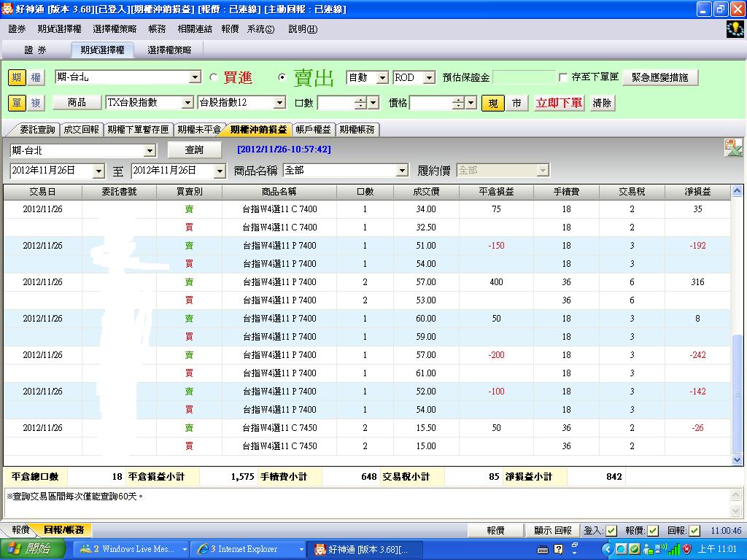Click the 顯示 回報 button
This screenshot has width=747, height=560.
(x=553, y=531)
